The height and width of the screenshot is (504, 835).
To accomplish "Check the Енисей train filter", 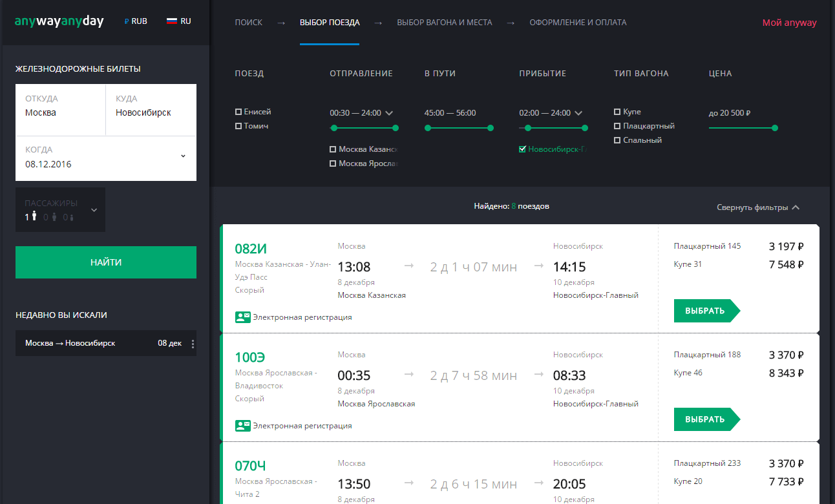I will coord(238,112).
